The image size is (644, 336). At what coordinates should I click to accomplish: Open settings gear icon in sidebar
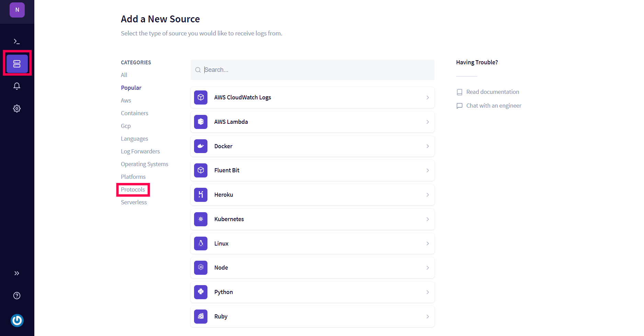[x=16, y=109]
